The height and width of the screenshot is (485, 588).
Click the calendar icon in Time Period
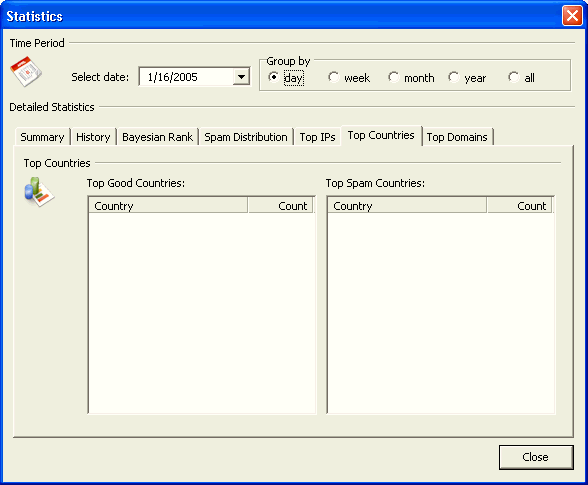pos(26,71)
